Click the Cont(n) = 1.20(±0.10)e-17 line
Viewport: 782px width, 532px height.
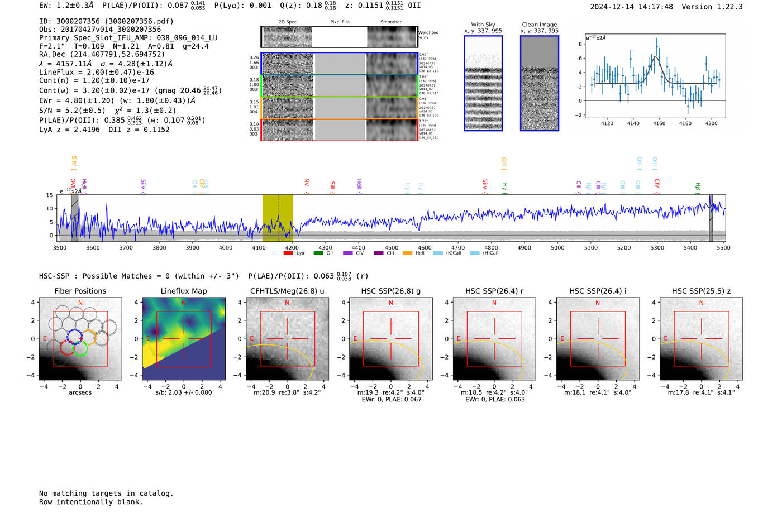coord(94,80)
